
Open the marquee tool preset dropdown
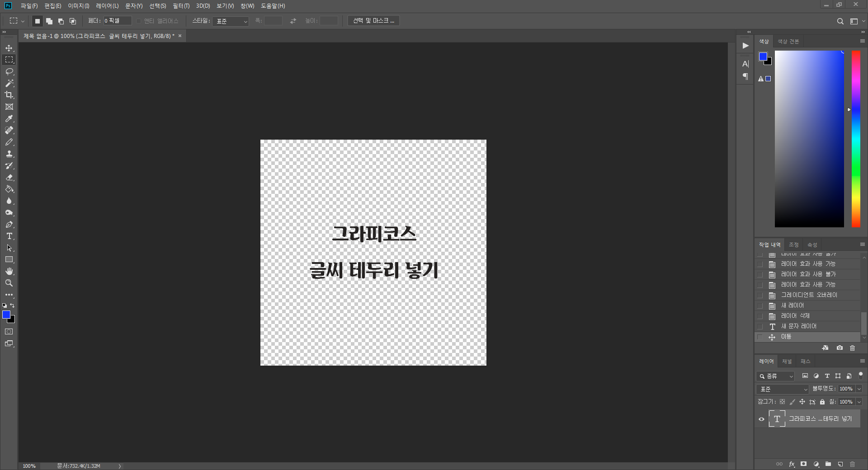(23, 21)
